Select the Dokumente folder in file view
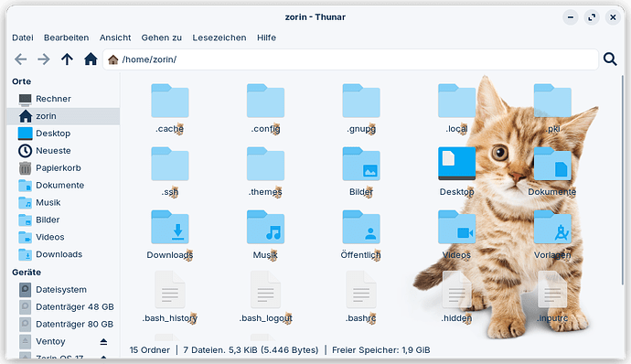 pyautogui.click(x=552, y=164)
